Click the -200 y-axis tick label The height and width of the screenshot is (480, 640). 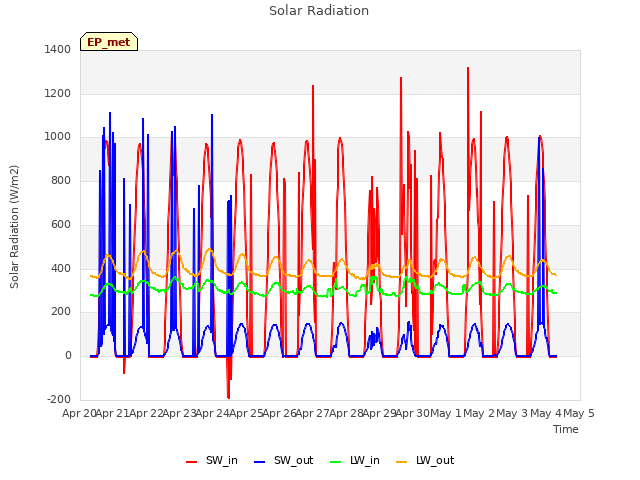(59, 399)
